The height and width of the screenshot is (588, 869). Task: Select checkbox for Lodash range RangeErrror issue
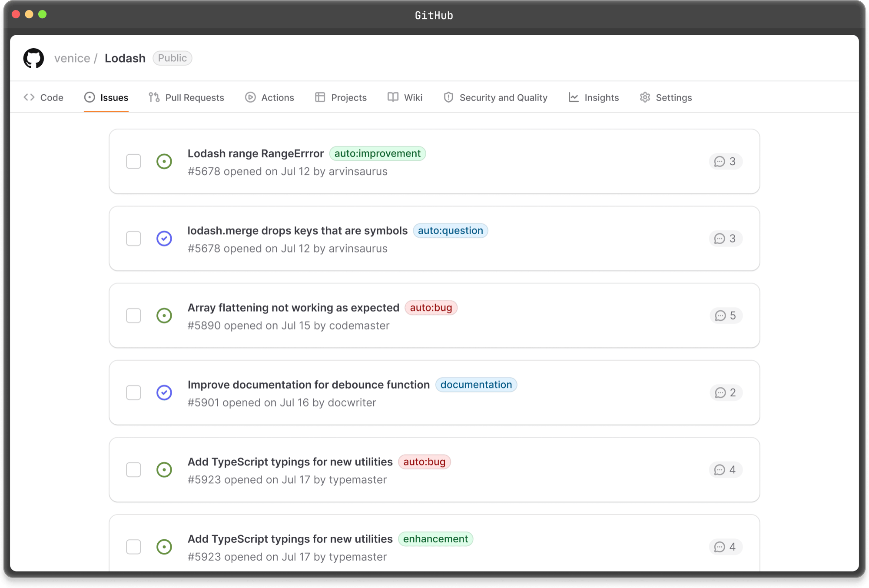click(133, 161)
